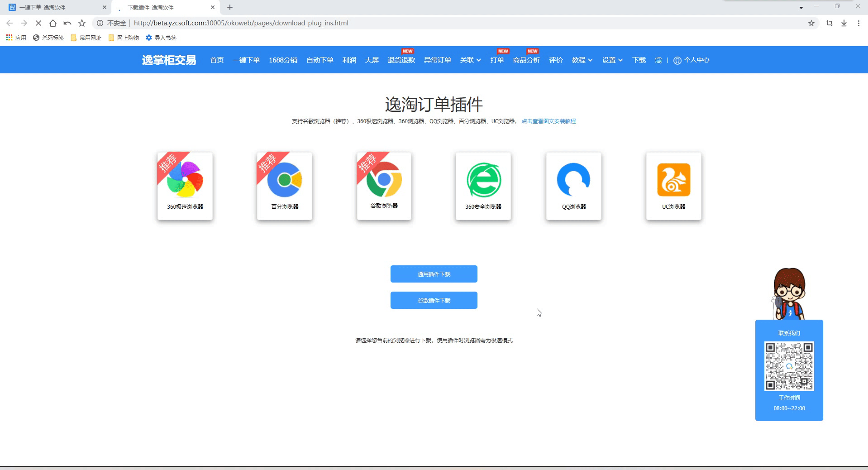
Task: Select the 360安全浏览器 green e icon
Action: pos(483,180)
